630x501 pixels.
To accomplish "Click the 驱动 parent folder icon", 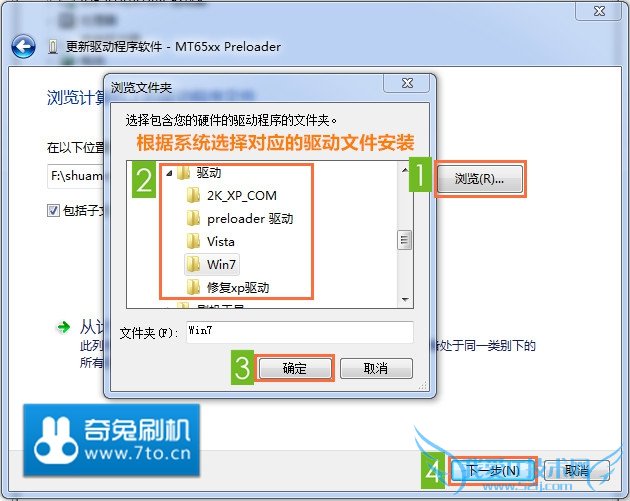I will (183, 173).
